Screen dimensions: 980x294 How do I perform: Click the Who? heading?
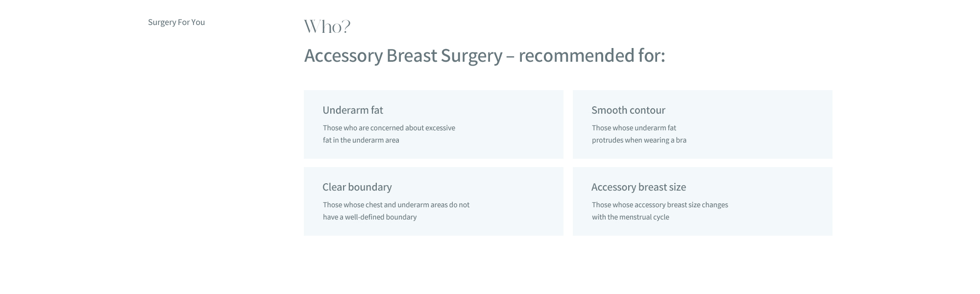click(x=327, y=26)
